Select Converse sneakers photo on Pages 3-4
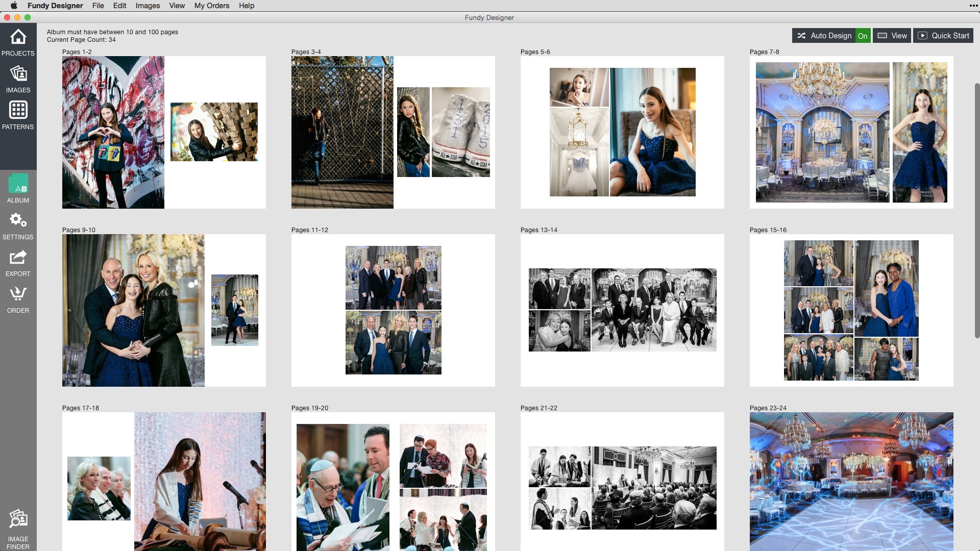Viewport: 980px width, 551px height. [x=461, y=132]
